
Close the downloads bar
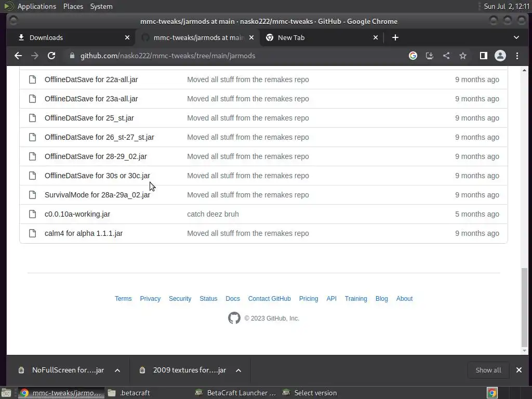tap(519, 370)
